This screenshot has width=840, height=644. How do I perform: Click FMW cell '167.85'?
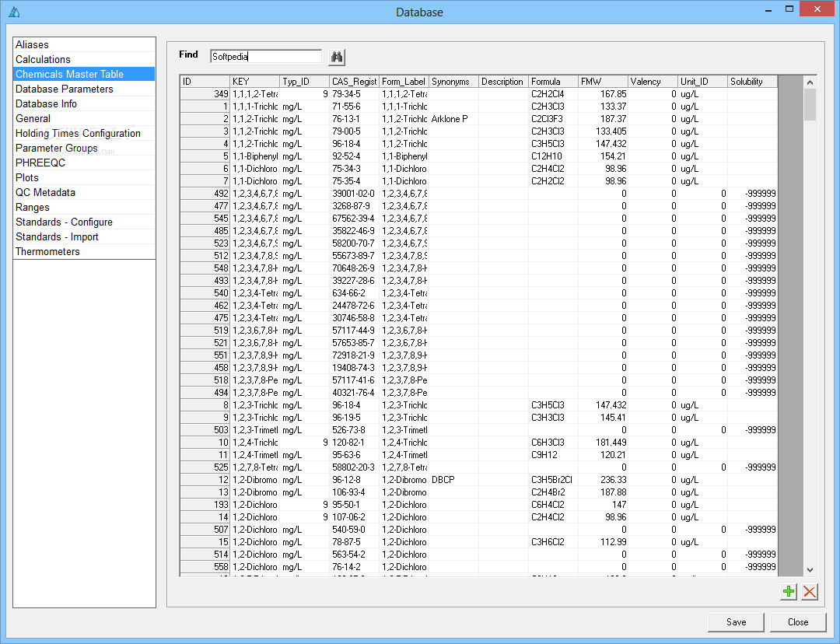(x=604, y=94)
